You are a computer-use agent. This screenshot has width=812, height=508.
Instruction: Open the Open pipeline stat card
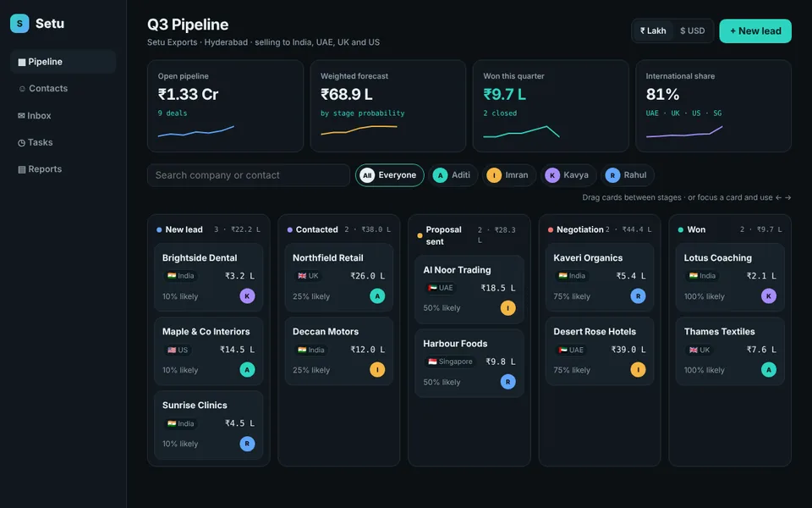click(225, 106)
